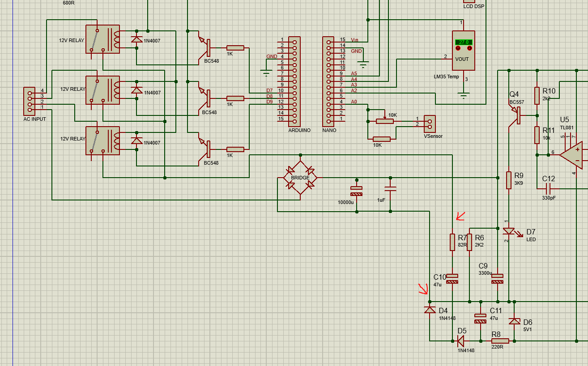Select the R7 82R resistor body
The height and width of the screenshot is (366, 588).
pos(452,242)
